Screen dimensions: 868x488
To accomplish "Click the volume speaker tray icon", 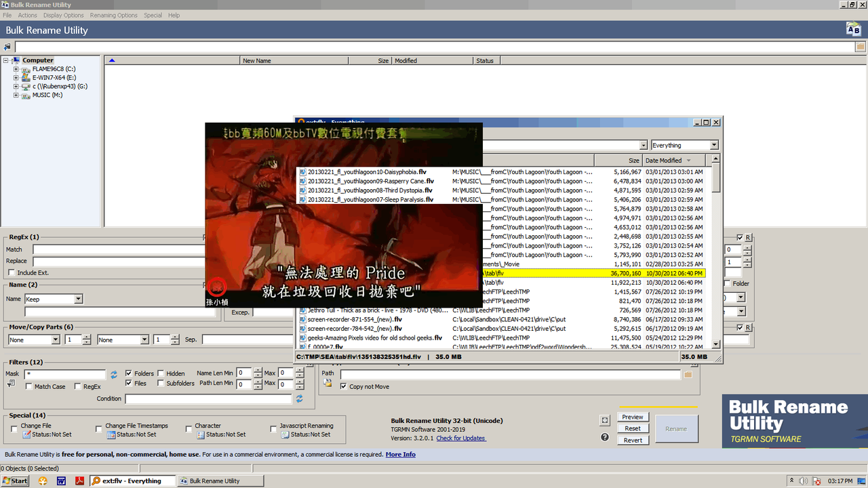I will coord(803,481).
